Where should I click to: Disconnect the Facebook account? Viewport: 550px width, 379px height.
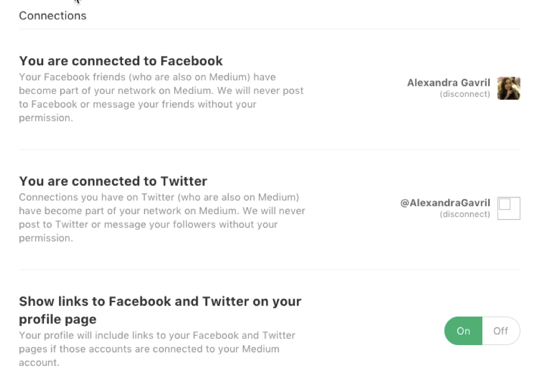click(465, 94)
